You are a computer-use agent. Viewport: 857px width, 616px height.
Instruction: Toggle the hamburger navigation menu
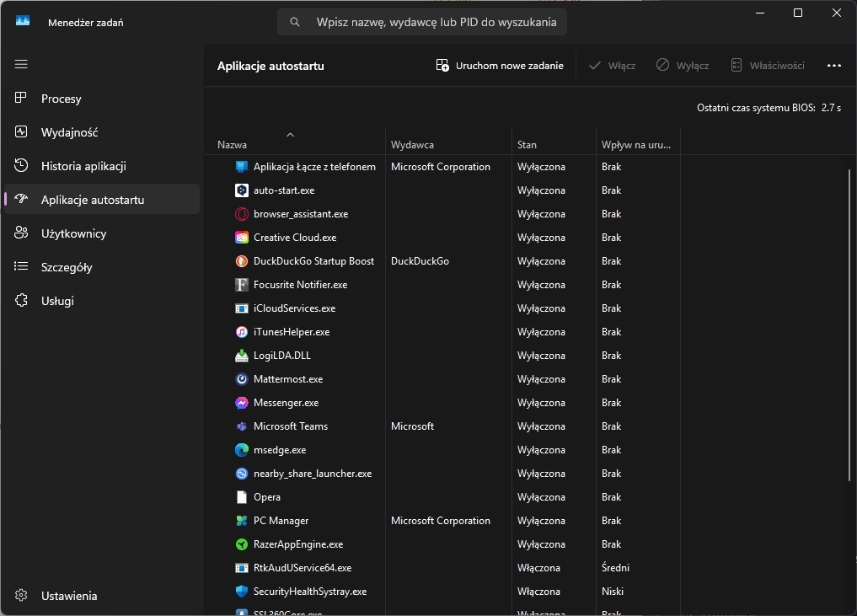(x=21, y=64)
